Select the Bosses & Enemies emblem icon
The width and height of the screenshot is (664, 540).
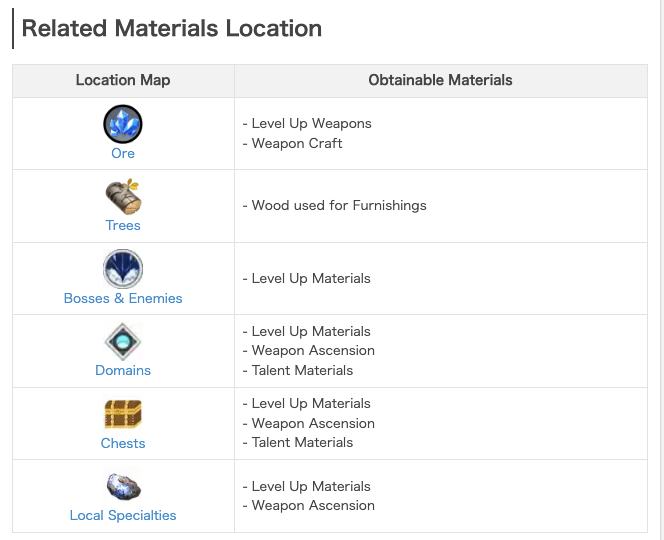coord(123,270)
